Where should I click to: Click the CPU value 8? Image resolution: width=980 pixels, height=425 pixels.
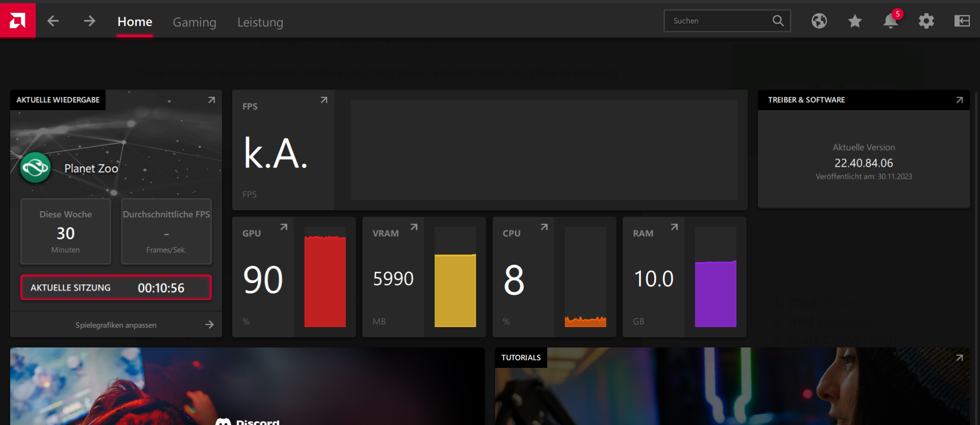point(514,280)
